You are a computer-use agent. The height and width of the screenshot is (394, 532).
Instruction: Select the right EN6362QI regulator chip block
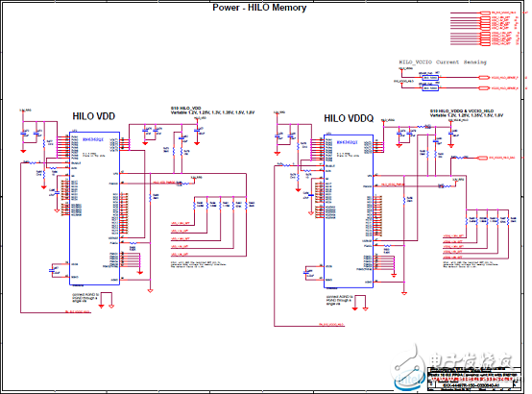tap(349, 211)
